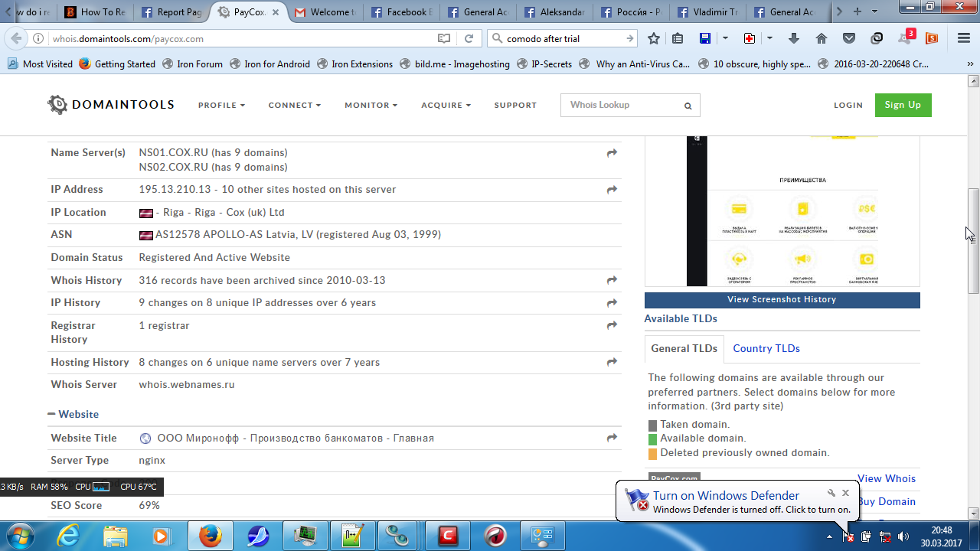Expand the MONITOR dropdown menu
The width and height of the screenshot is (980, 551).
pyautogui.click(x=371, y=106)
